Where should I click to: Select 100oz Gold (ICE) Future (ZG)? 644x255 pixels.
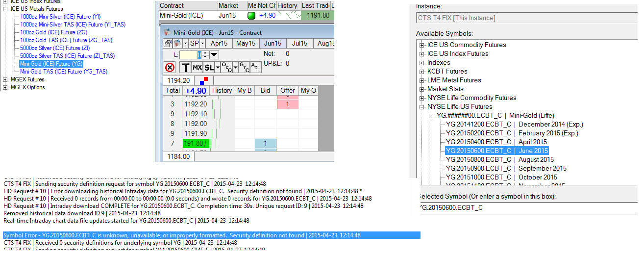point(54,32)
